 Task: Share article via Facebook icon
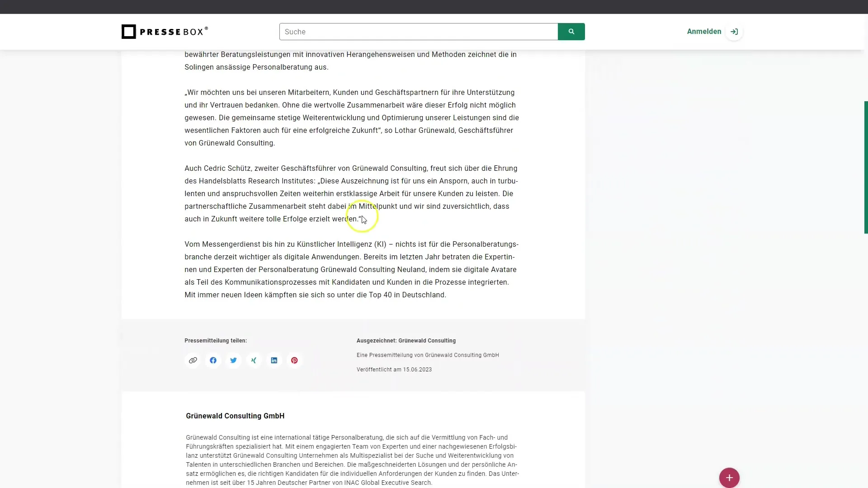tap(213, 361)
